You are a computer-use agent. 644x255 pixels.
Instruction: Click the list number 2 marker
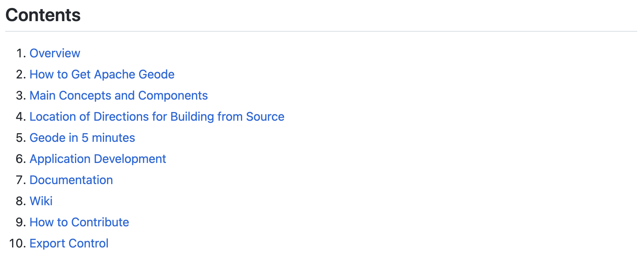21,74
